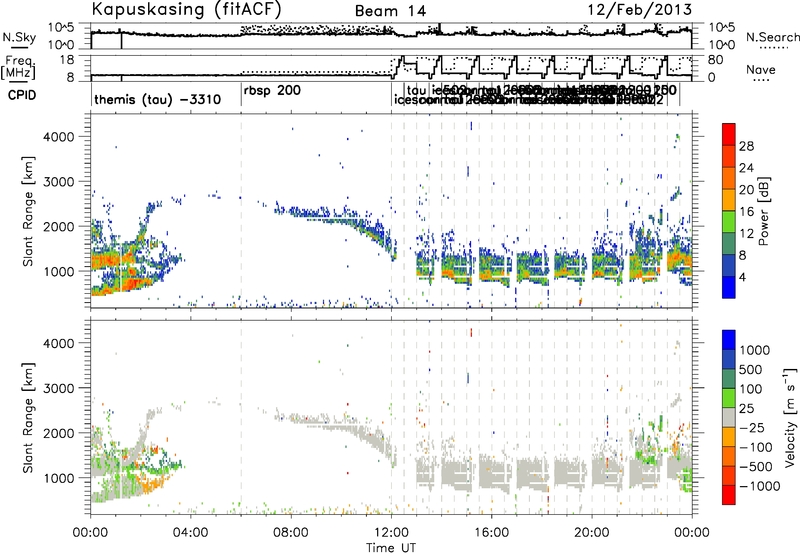Click the Nave axis value "80"
The image size is (800, 554).
[x=716, y=60]
